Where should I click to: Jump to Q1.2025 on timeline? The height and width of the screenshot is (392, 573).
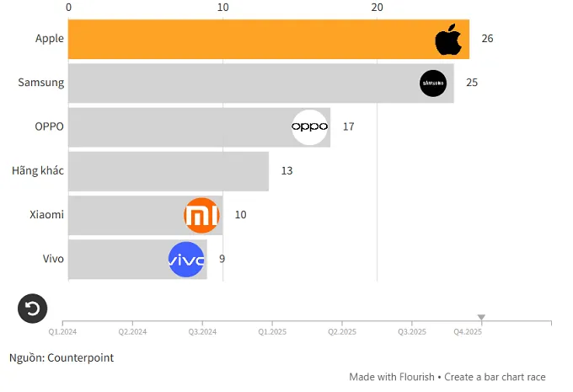tap(272, 332)
